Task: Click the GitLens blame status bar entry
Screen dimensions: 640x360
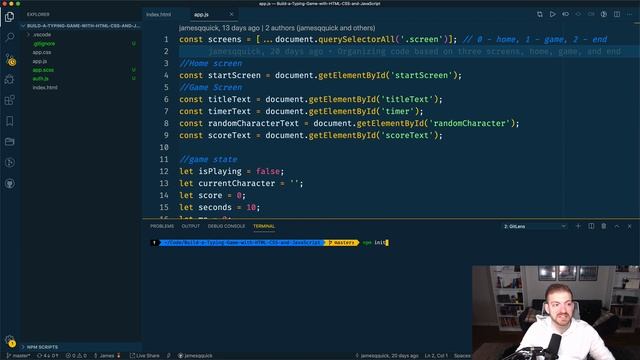Action: coord(387,356)
